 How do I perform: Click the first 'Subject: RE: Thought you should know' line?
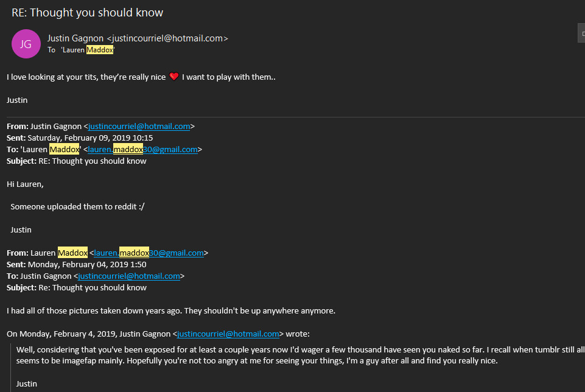(76, 161)
